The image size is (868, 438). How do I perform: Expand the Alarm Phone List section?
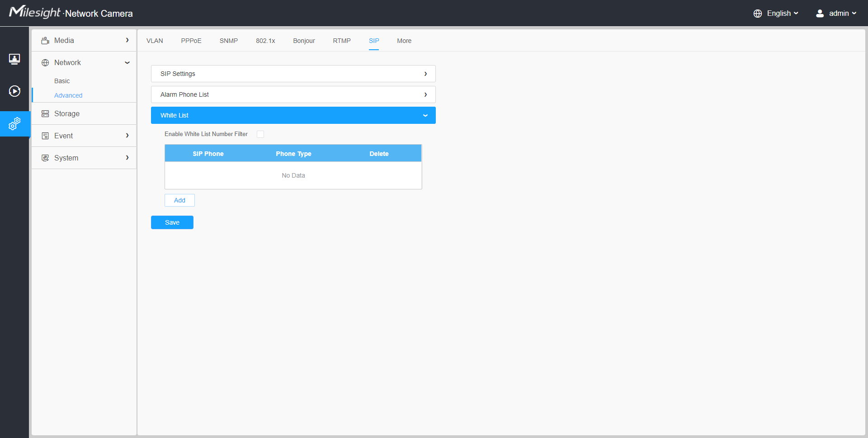293,94
